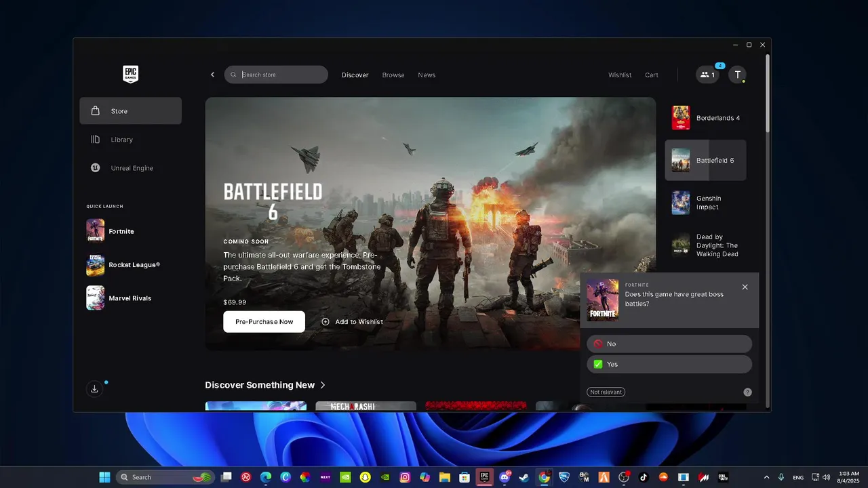Viewport: 868px width, 488px height.
Task: Open Google Chrome from taskbar
Action: [544, 477]
